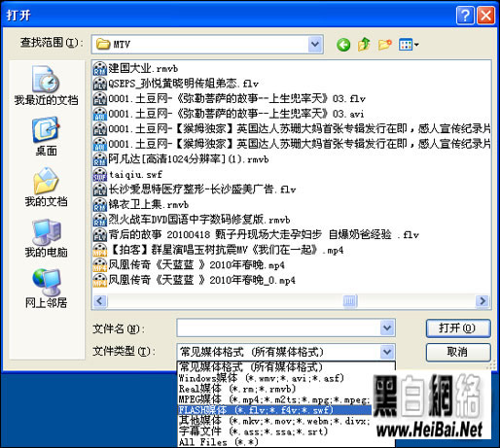Go up one folder level icon
Image resolution: width=500 pixels, height=448 pixels.
click(364, 45)
